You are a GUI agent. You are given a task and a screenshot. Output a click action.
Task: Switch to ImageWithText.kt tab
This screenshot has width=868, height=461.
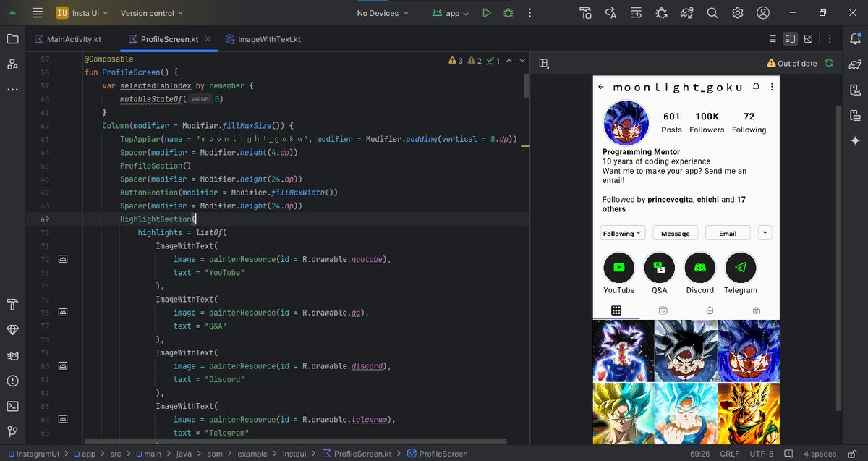[x=263, y=39]
